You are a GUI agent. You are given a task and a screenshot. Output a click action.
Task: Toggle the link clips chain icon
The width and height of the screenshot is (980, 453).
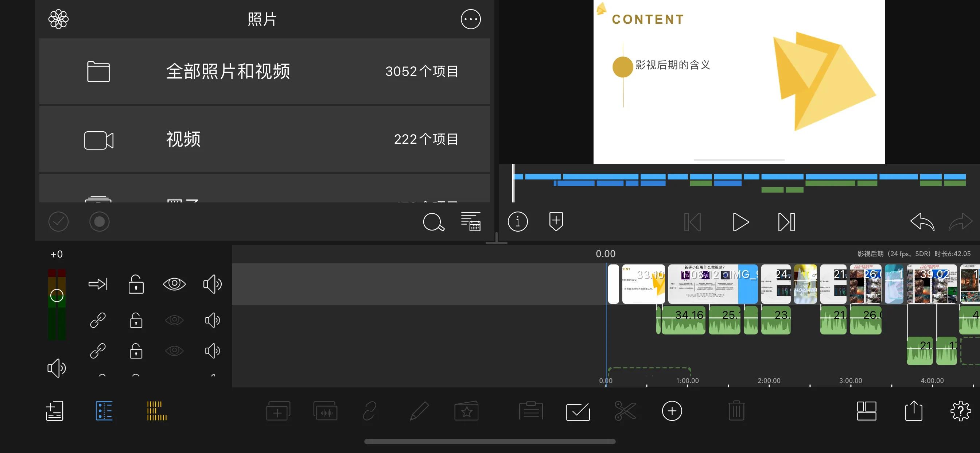pos(98,320)
